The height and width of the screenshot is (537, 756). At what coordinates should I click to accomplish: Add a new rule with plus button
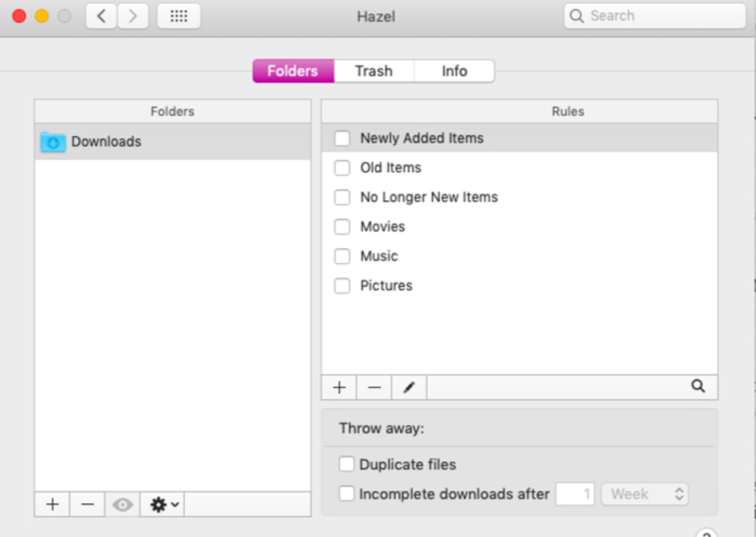[339, 387]
